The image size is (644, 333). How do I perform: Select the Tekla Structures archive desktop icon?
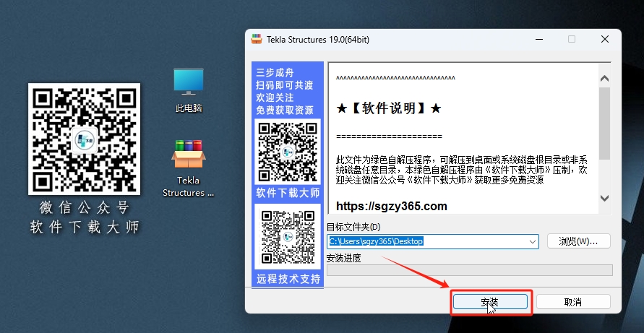pyautogui.click(x=188, y=168)
